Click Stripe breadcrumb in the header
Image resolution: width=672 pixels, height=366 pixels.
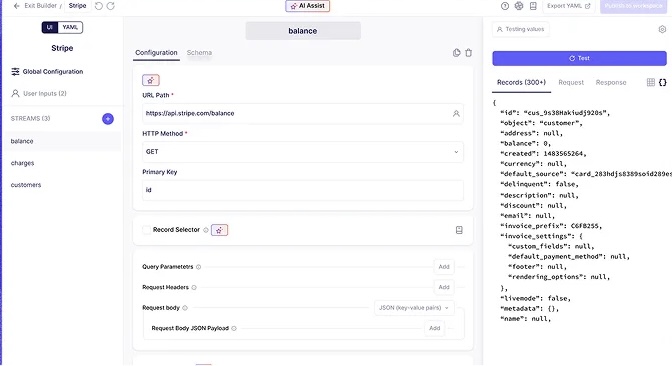pos(77,6)
